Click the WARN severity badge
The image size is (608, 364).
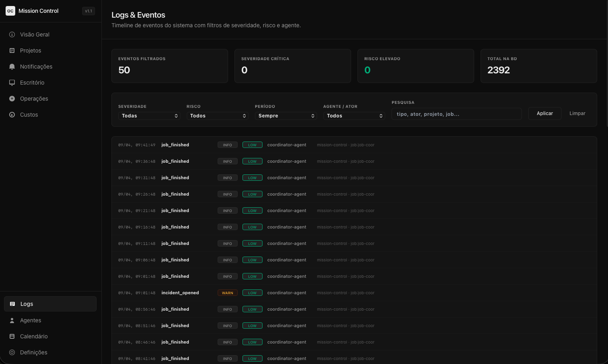[x=228, y=293]
